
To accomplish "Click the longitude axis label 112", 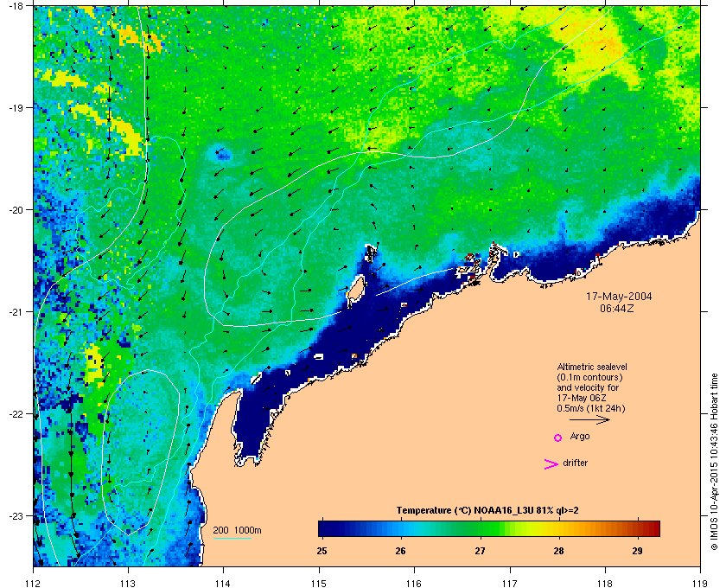I will click(x=34, y=583).
